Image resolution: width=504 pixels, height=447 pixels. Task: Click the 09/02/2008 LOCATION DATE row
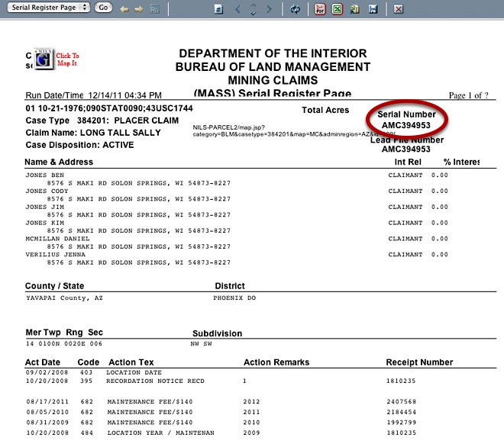click(x=93, y=372)
